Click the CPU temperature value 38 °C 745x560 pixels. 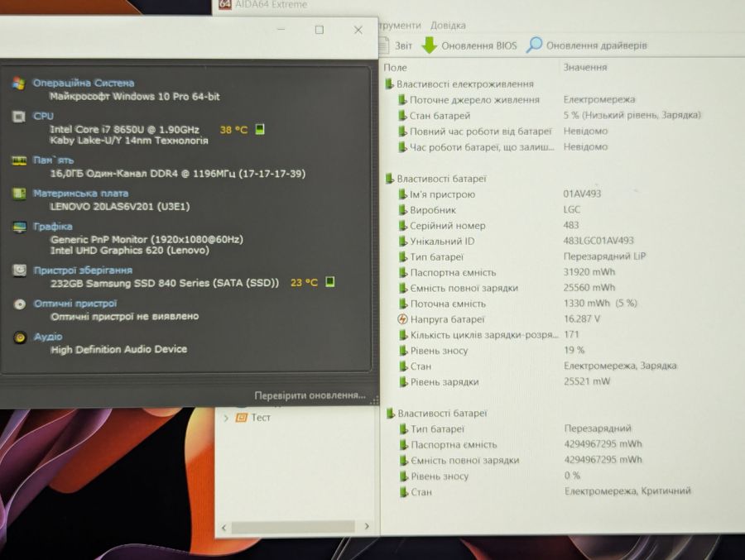tap(233, 130)
